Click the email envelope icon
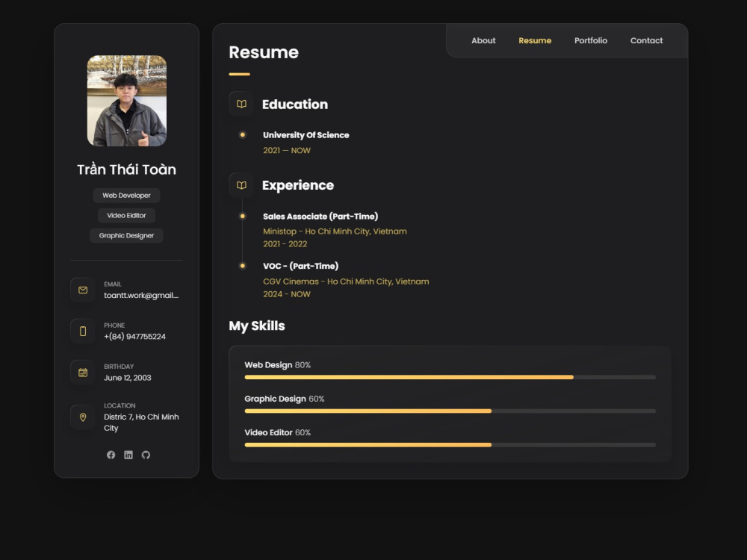Image resolution: width=747 pixels, height=560 pixels. tap(83, 290)
